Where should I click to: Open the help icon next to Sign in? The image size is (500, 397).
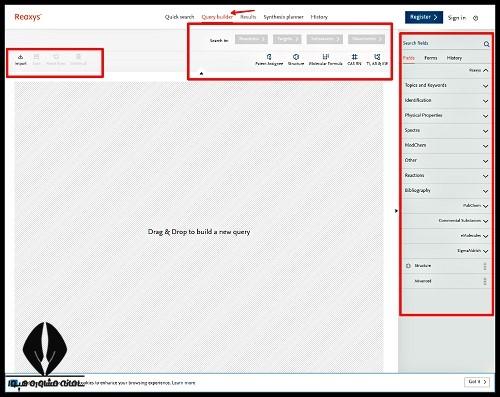tap(476, 18)
